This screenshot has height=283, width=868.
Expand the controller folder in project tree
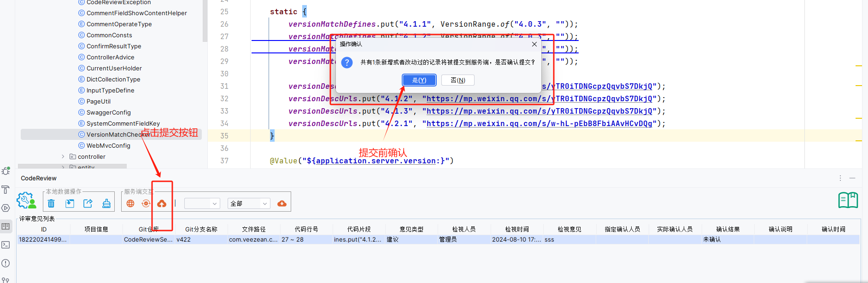tap(63, 156)
